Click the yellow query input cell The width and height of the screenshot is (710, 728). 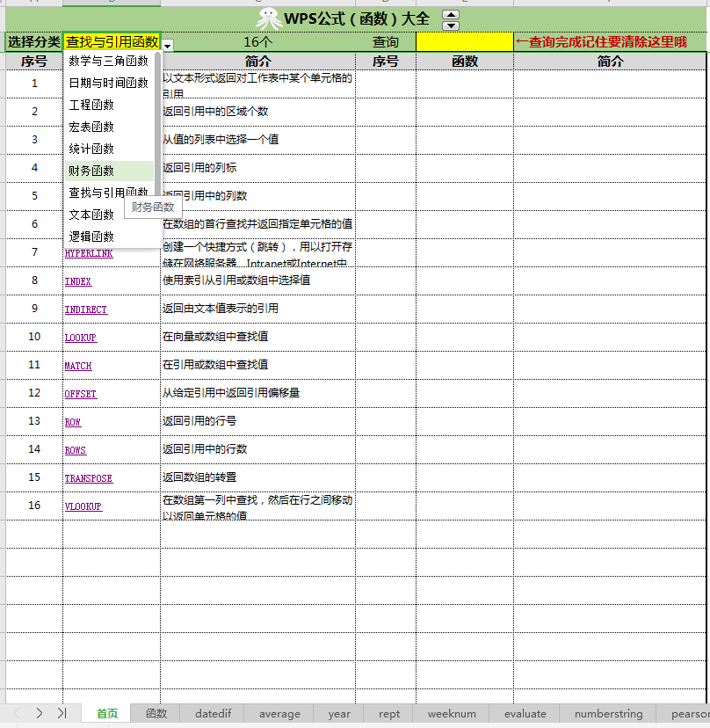(x=465, y=42)
